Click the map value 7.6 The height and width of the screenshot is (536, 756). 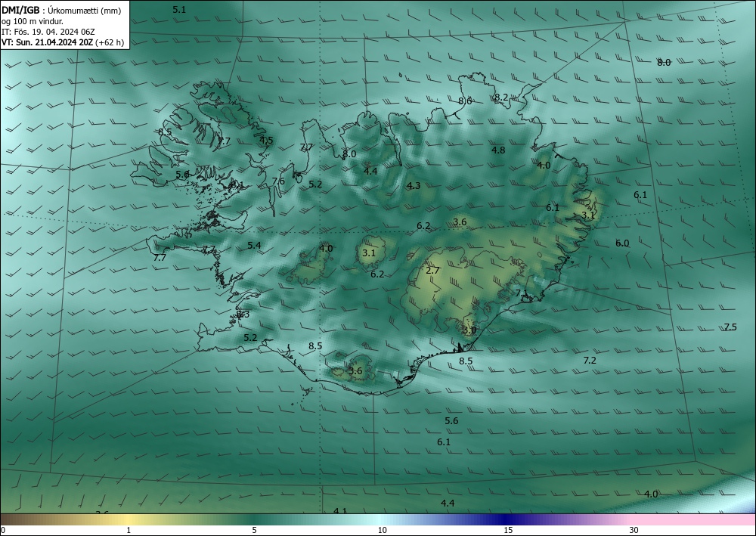pyautogui.click(x=278, y=181)
